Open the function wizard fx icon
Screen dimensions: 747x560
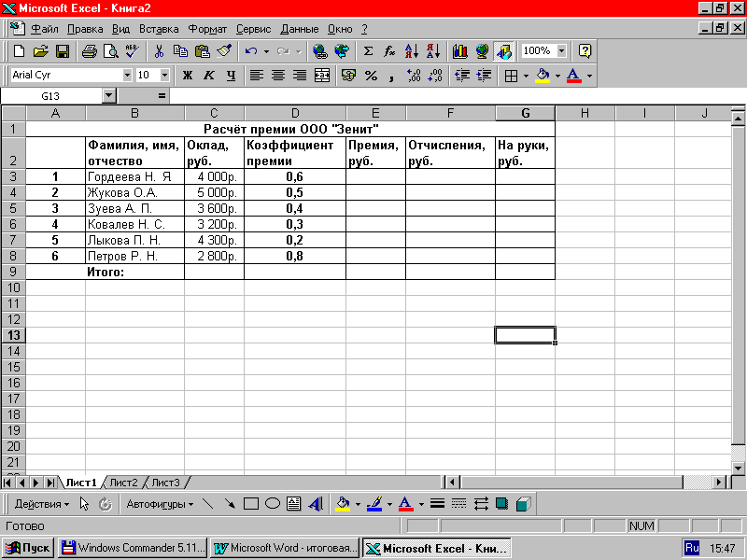coord(389,51)
